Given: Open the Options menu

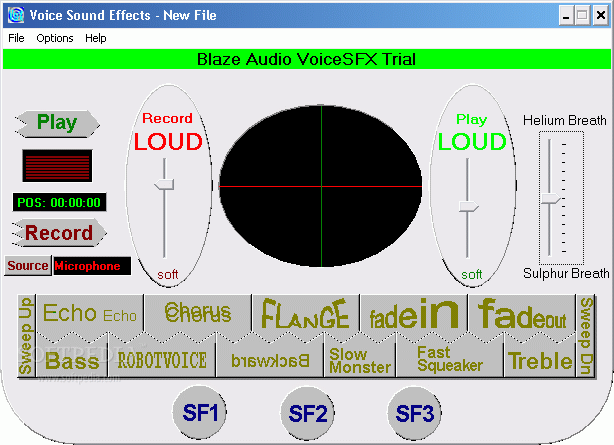Looking at the screenshot, I should [55, 38].
